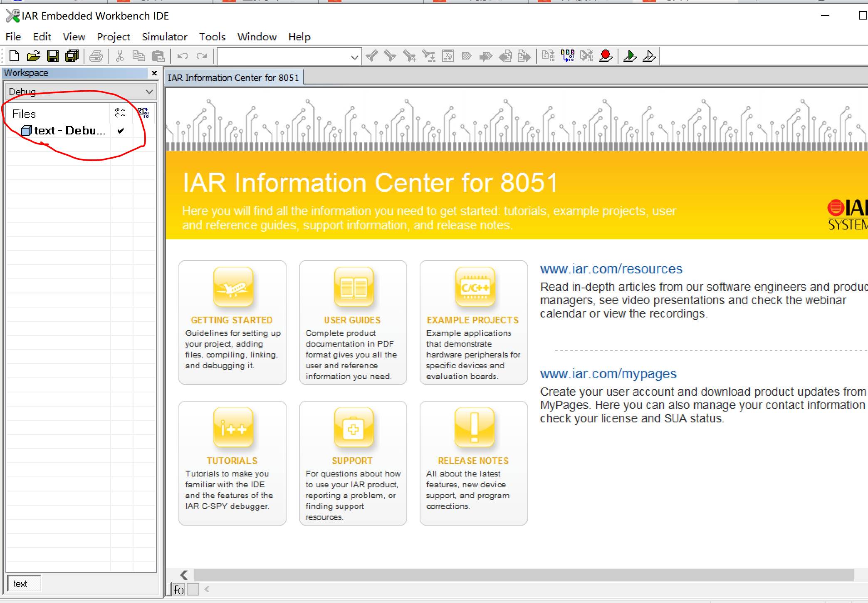Close the Workspace panel

[154, 73]
